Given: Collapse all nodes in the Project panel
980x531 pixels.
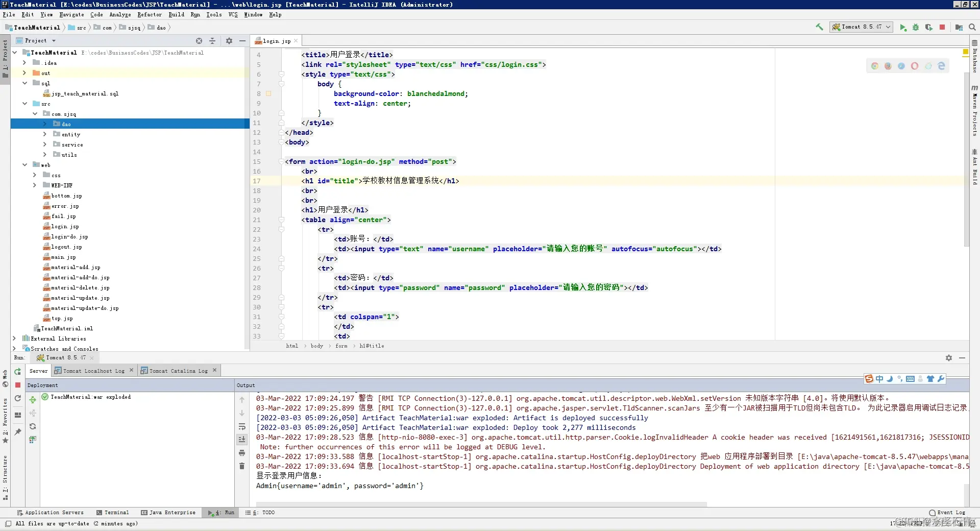Looking at the screenshot, I should tap(212, 41).
